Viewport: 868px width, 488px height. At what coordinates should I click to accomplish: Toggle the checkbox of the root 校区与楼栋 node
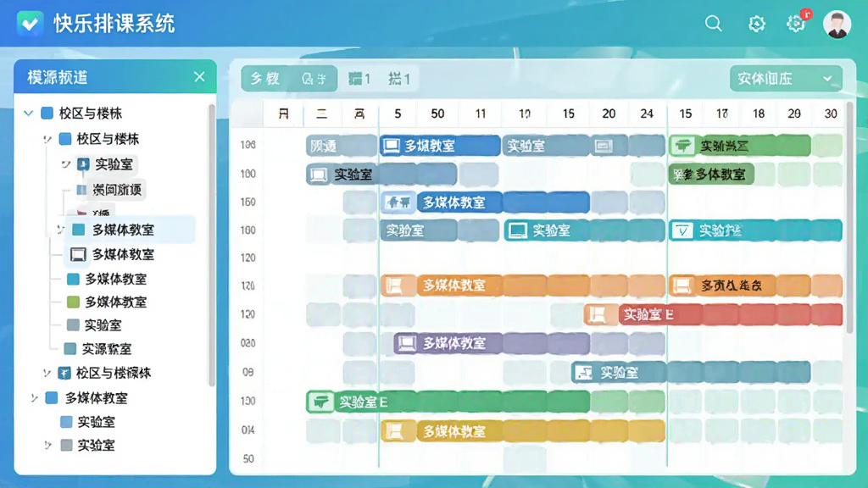[47, 114]
